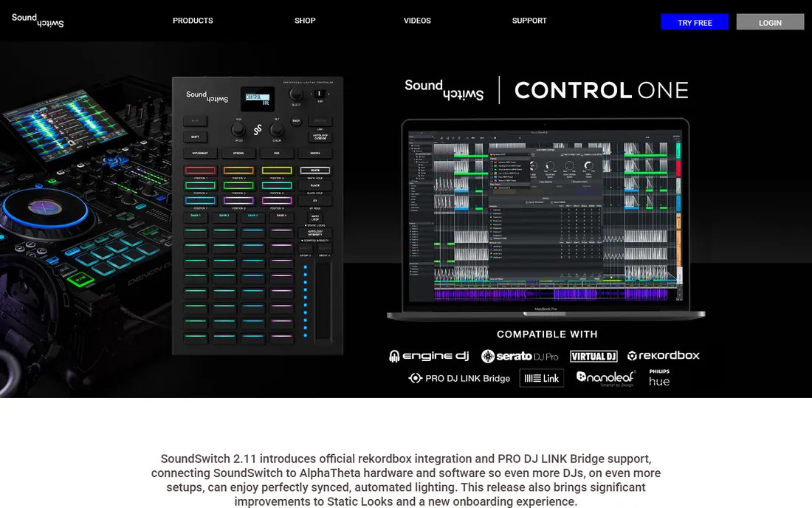Click the Philips hue logo
Screen dimensions: 812x508
(659, 378)
